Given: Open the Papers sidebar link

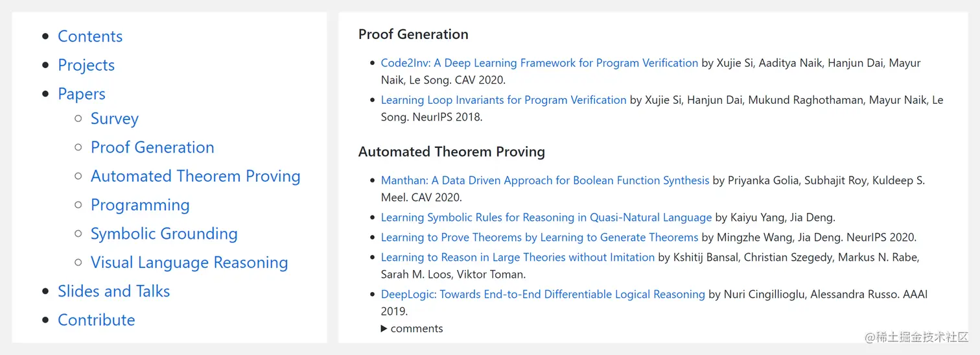Looking at the screenshot, I should coord(82,93).
